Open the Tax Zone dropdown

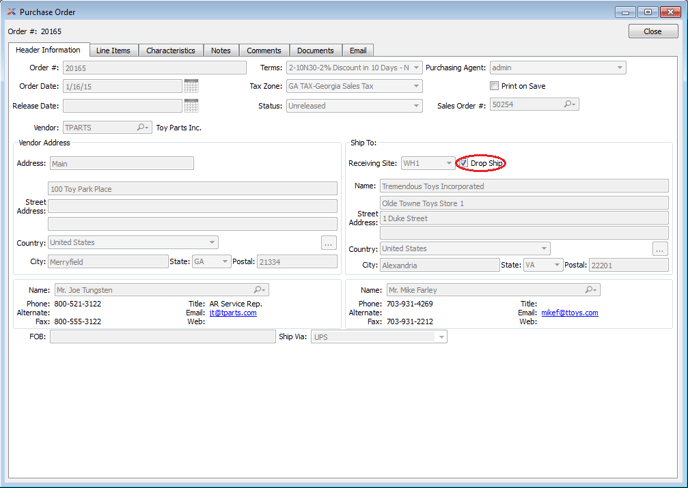coord(415,87)
